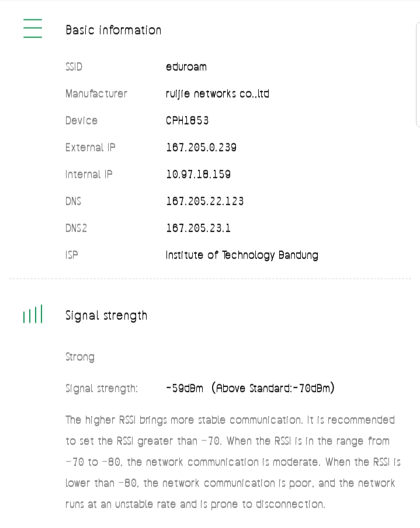Image resolution: width=420 pixels, height=528 pixels.
Task: Click the External IP field label
Action: coord(91,147)
